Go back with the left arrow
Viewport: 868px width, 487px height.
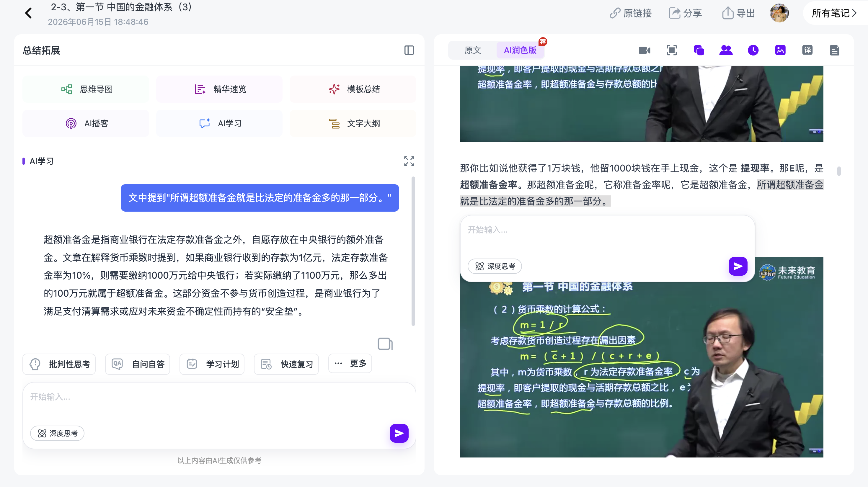pyautogui.click(x=29, y=14)
